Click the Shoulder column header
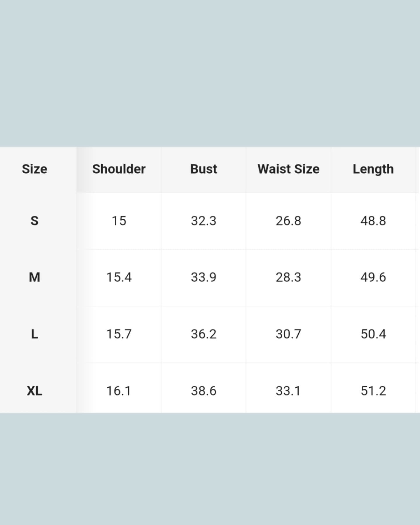The height and width of the screenshot is (525, 420). (119, 169)
